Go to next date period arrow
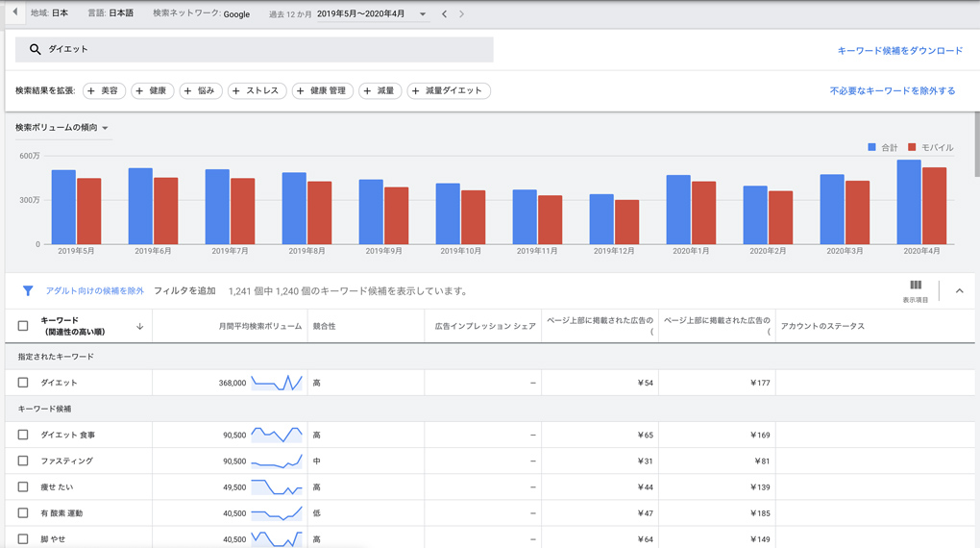The width and height of the screenshot is (980, 548). pyautogui.click(x=461, y=14)
